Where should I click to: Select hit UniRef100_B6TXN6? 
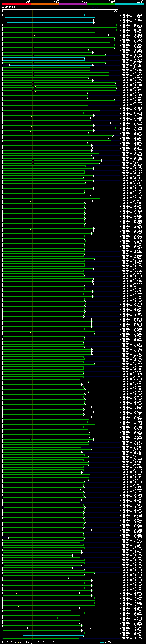click(131, 103)
